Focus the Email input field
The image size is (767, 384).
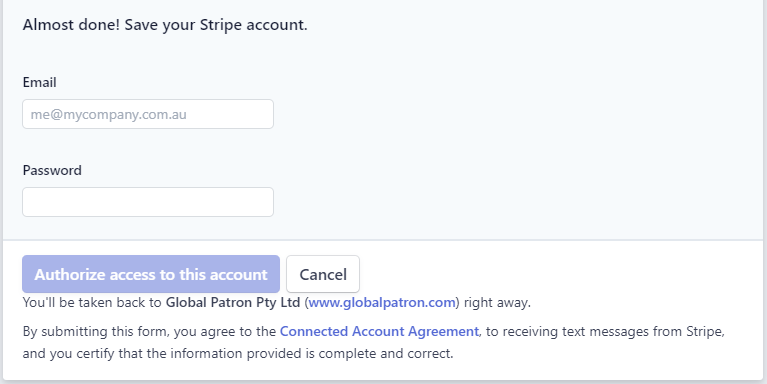148,114
